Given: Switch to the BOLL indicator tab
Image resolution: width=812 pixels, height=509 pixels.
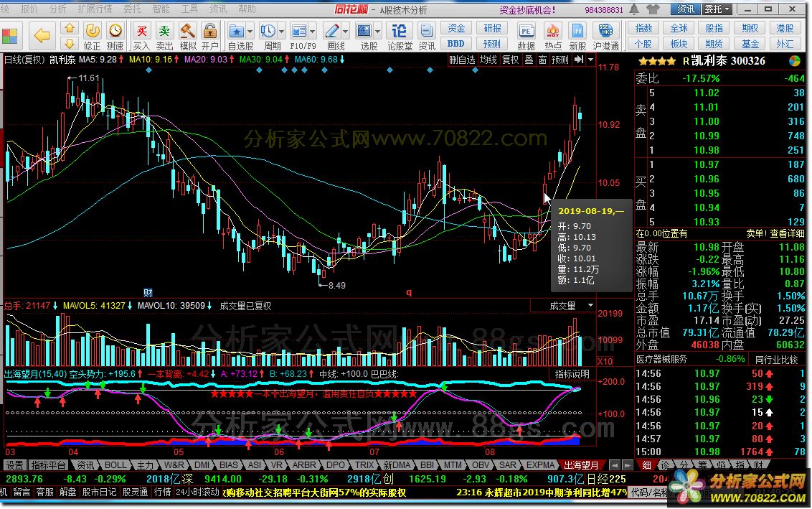Looking at the screenshot, I should pyautogui.click(x=115, y=465).
